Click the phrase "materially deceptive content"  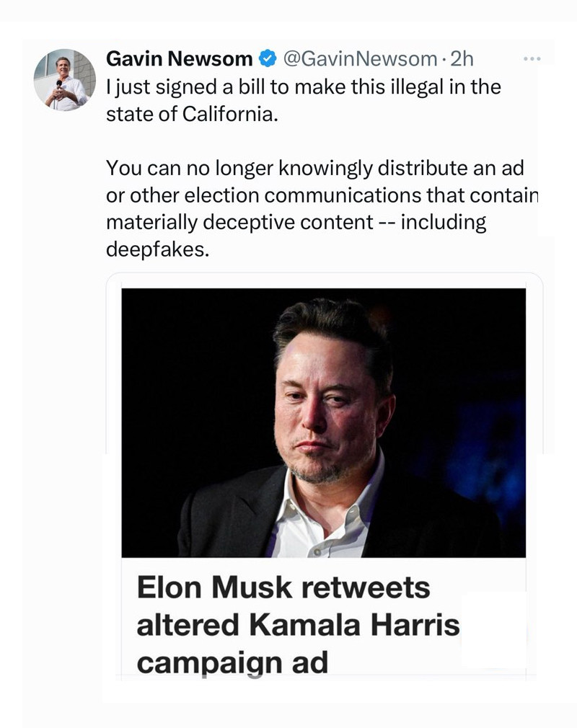point(238,223)
